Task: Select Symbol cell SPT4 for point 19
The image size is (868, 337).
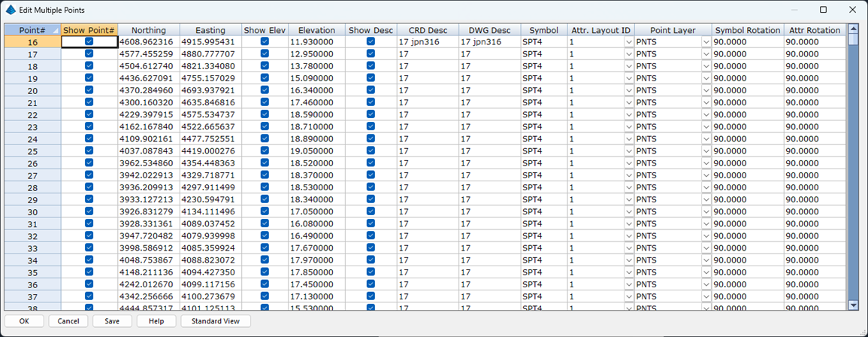Action: click(x=543, y=78)
